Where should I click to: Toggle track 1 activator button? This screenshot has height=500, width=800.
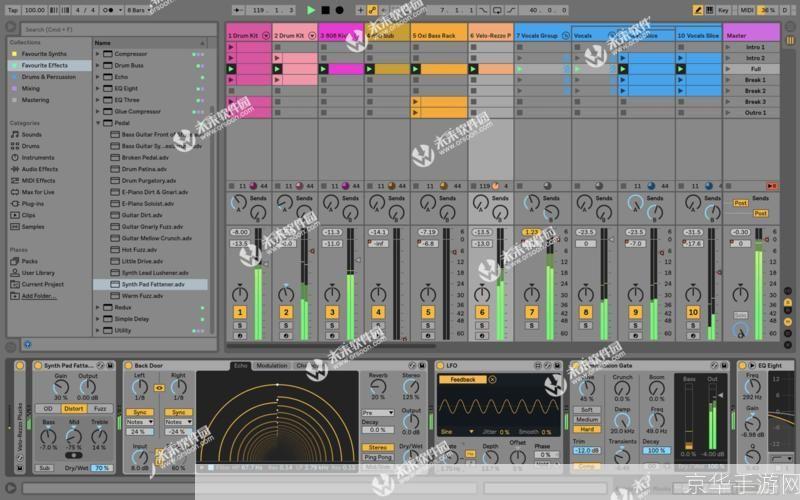[x=240, y=312]
